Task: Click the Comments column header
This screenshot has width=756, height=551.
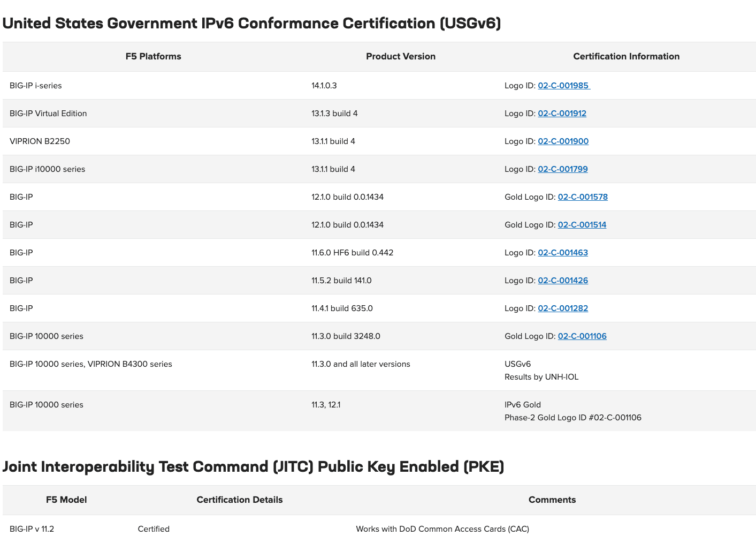Action: pos(552,500)
